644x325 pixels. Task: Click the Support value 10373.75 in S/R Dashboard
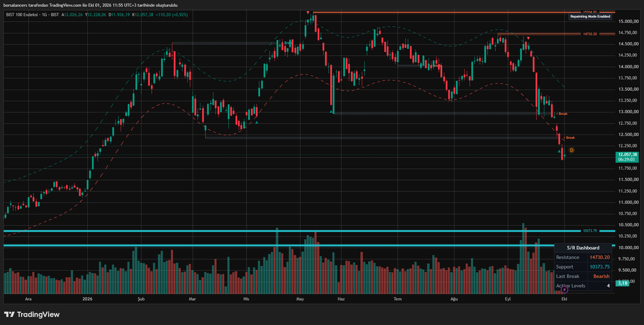pyautogui.click(x=599, y=267)
